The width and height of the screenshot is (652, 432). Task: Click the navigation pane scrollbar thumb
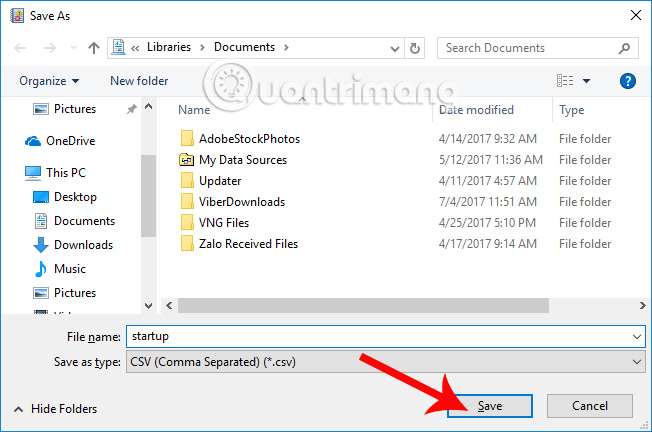(x=148, y=195)
